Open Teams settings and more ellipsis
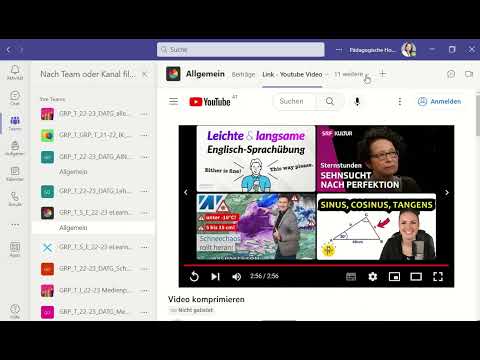The width and height of the screenshot is (480, 360). pos(339,50)
